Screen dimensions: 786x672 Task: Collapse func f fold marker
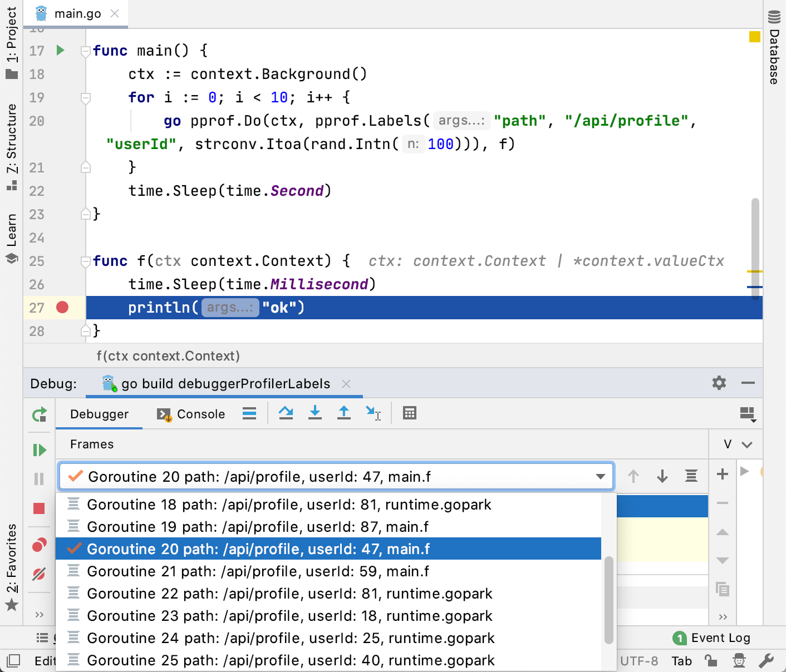pyautogui.click(x=86, y=262)
